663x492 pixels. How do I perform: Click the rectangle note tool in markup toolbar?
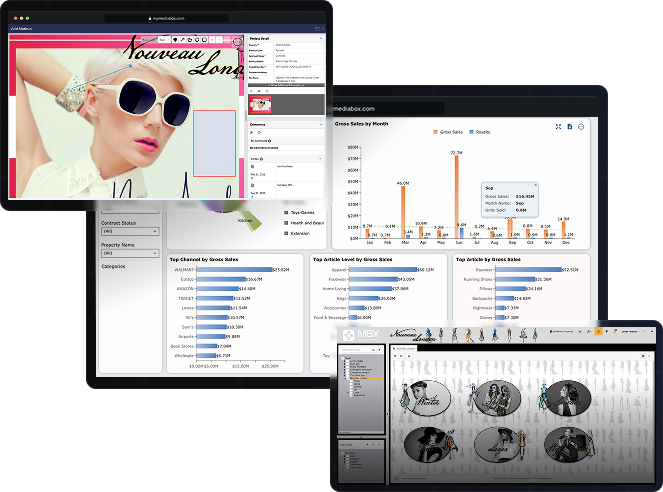click(204, 40)
